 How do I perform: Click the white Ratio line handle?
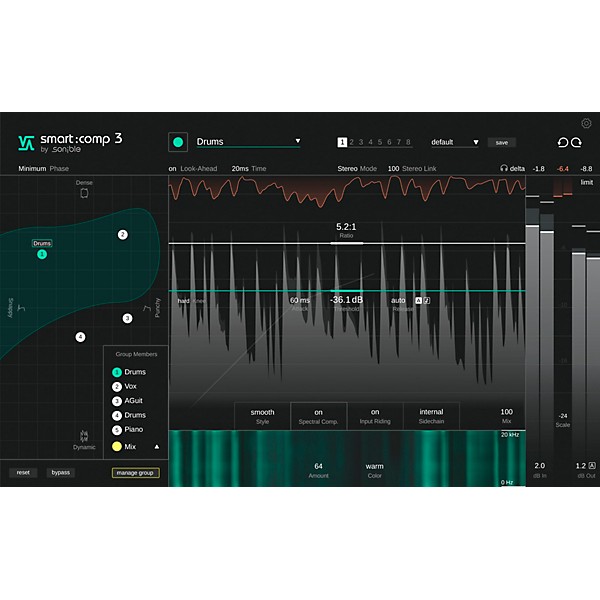[x=346, y=243]
